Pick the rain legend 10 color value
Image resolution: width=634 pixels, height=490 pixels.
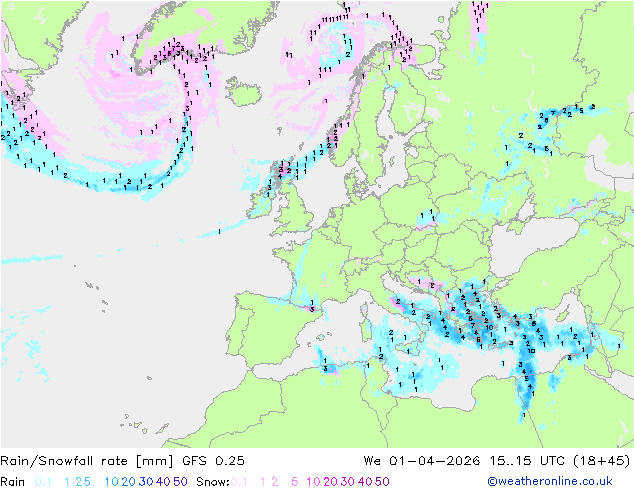[111, 482]
